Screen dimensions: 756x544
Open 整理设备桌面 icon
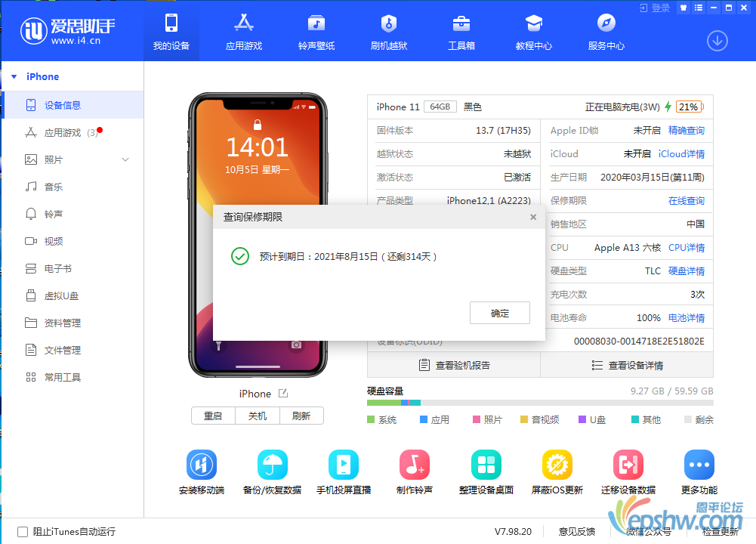tap(486, 465)
